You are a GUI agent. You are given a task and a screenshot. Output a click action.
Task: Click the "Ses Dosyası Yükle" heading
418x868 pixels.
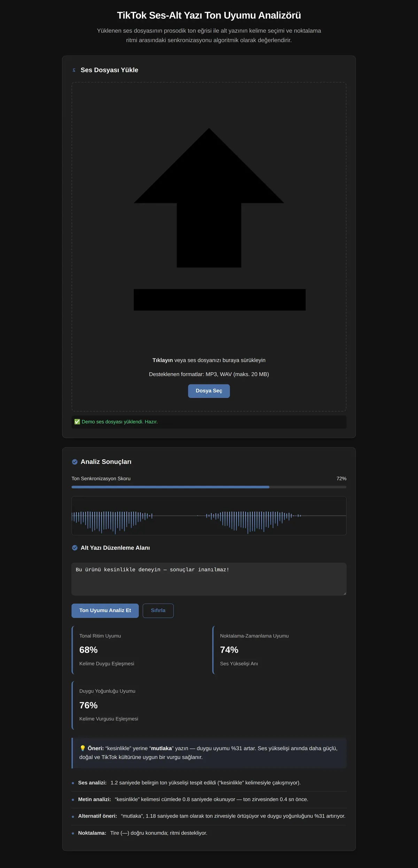pos(109,70)
